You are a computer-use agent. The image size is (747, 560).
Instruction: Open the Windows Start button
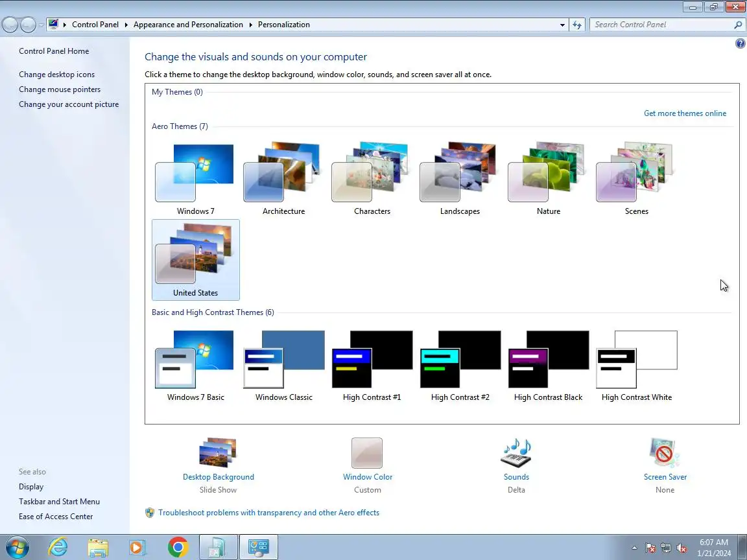coord(17,547)
